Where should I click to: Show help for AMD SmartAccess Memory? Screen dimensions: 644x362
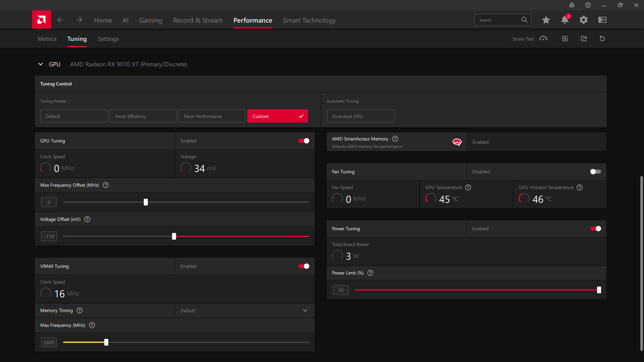click(x=395, y=139)
